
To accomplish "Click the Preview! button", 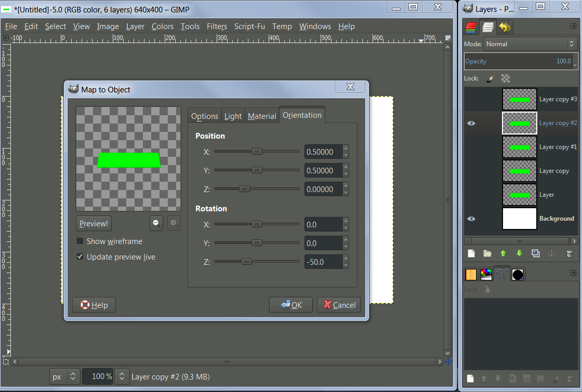I will (x=94, y=224).
